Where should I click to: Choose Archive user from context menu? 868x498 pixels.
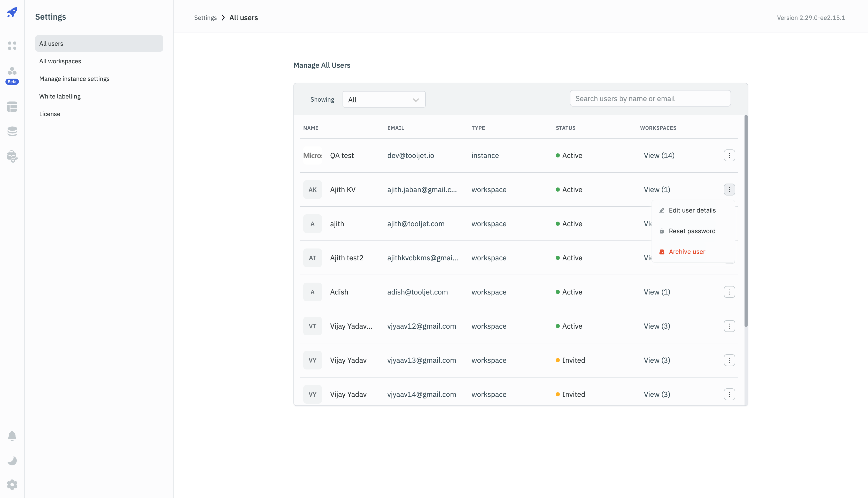coord(687,252)
